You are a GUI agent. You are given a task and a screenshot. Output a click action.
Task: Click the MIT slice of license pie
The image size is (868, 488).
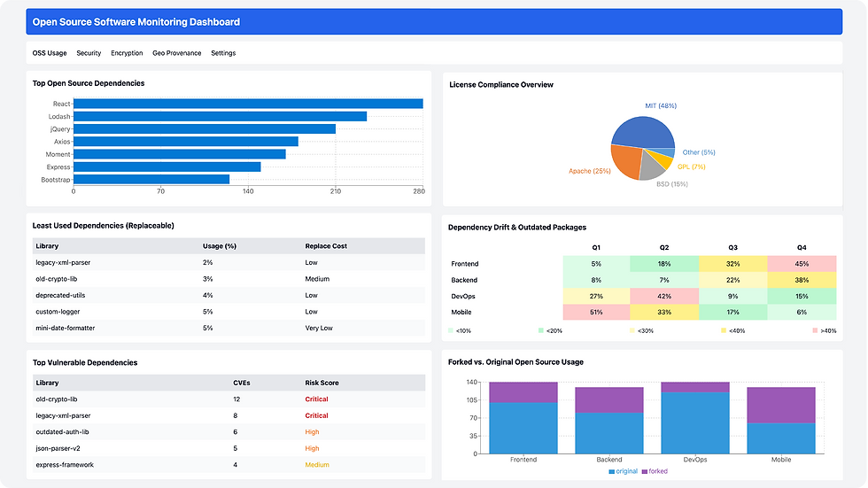pos(643,132)
